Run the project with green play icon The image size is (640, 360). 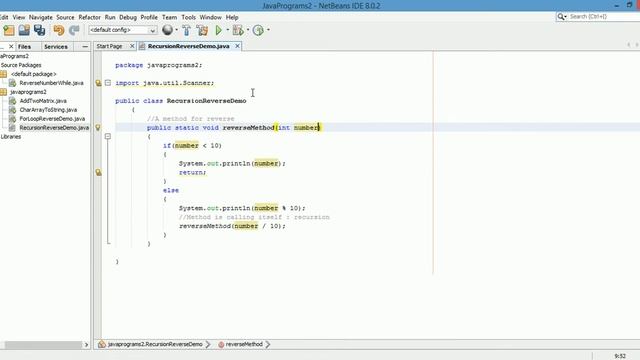tap(219, 30)
